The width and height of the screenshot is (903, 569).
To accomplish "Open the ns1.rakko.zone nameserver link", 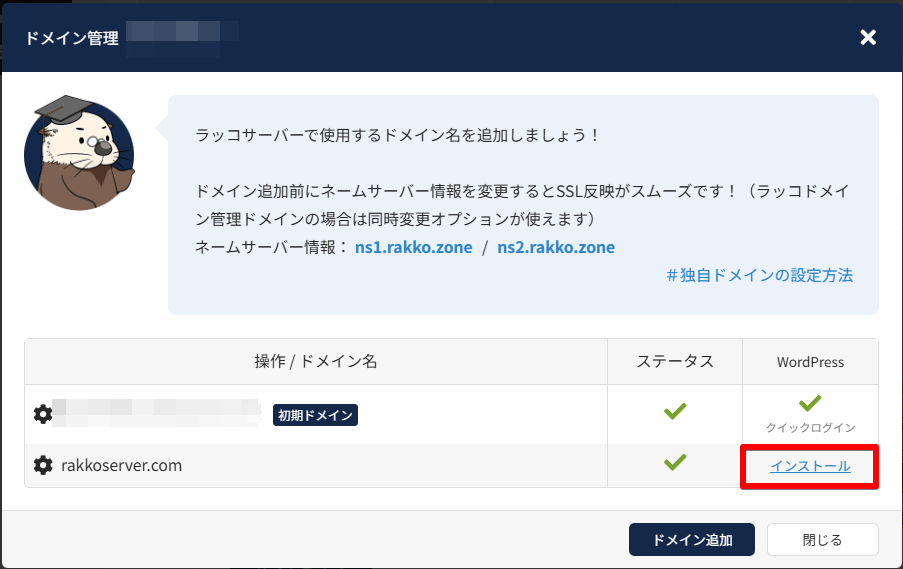I will [x=413, y=247].
